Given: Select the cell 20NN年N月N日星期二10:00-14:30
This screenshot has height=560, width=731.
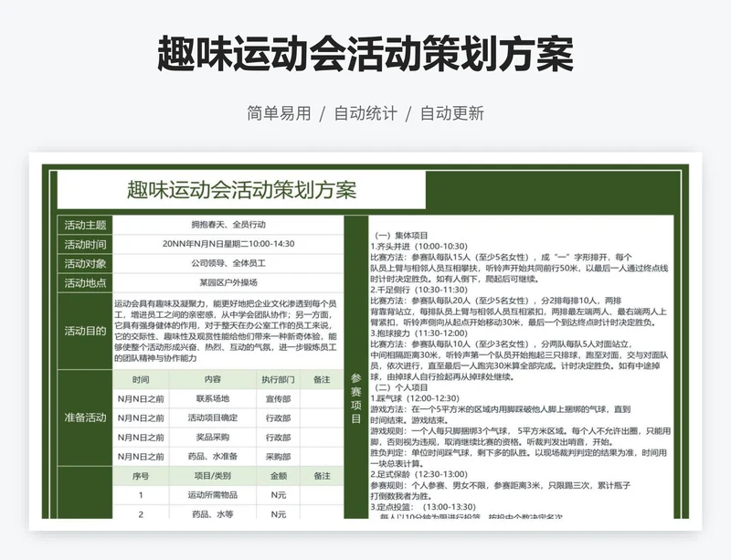Looking at the screenshot, I should tap(228, 244).
